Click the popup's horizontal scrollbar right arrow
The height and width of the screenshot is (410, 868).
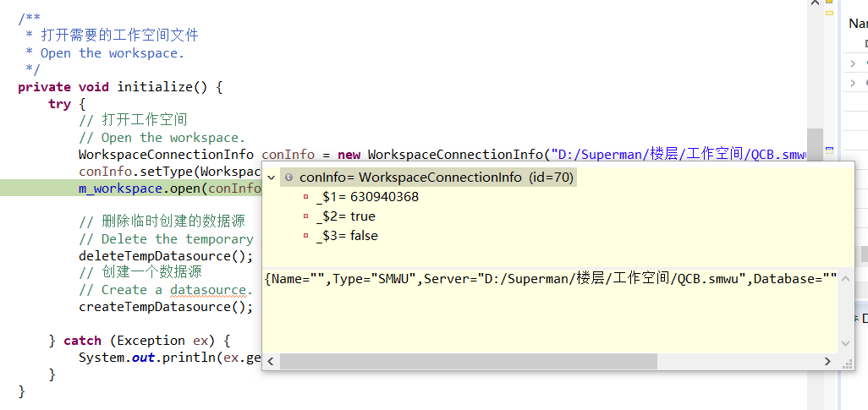(826, 362)
